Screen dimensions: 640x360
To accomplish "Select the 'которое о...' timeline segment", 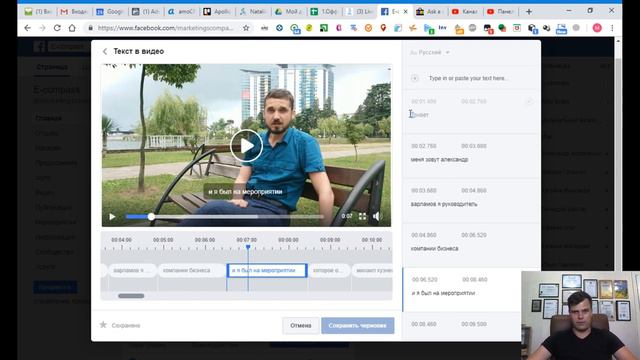I will 329,271.
